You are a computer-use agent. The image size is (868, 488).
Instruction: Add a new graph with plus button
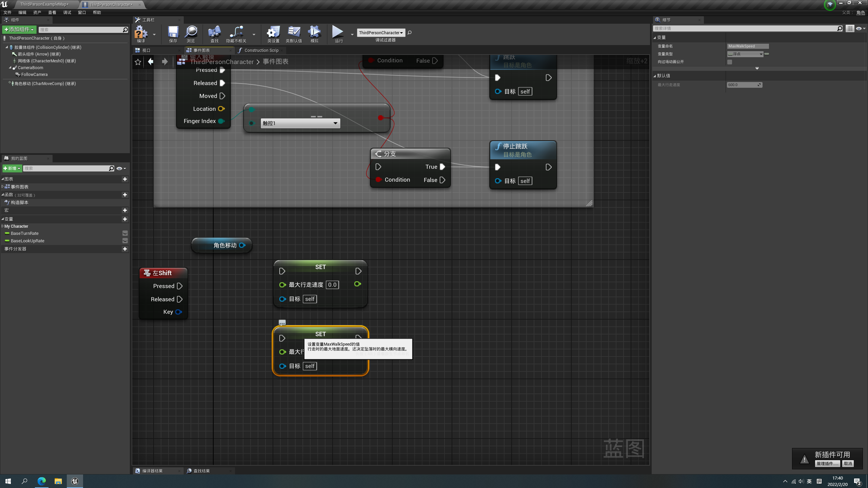click(x=125, y=179)
